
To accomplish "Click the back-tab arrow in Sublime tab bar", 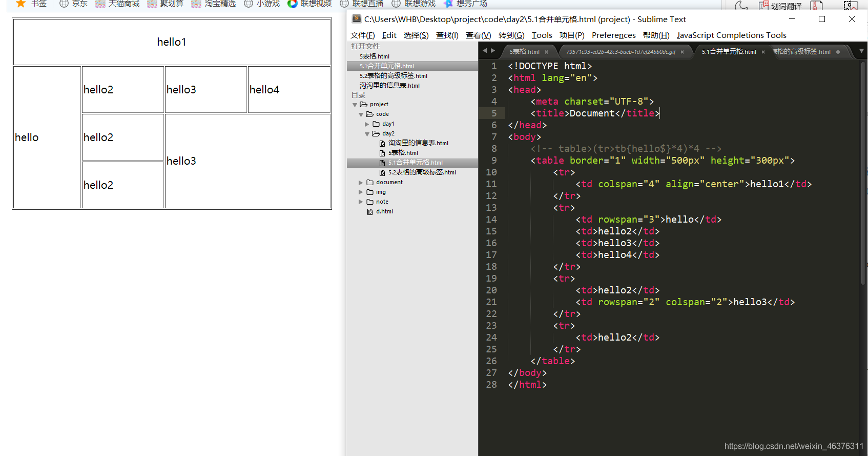I will 485,51.
